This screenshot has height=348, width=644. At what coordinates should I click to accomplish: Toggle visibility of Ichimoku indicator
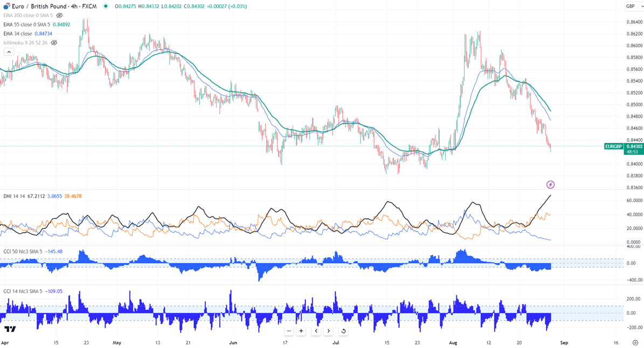pos(54,43)
